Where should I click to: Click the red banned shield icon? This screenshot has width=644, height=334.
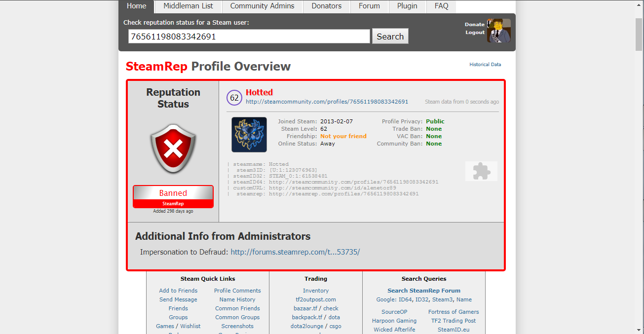[x=173, y=148]
